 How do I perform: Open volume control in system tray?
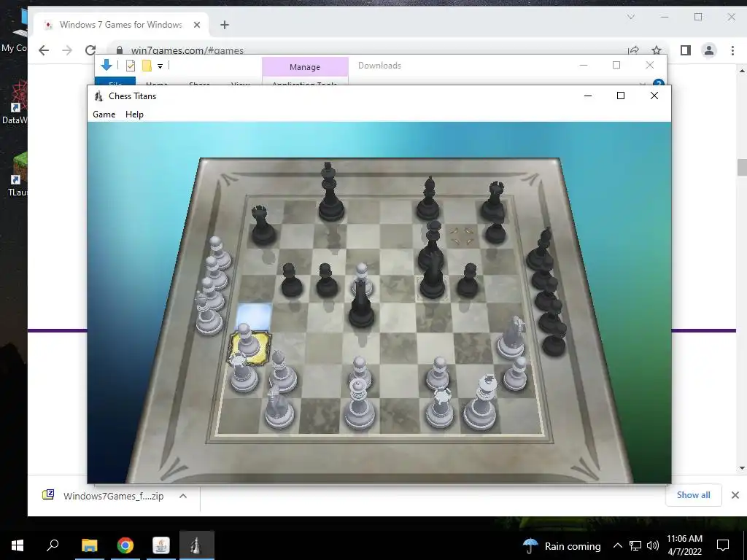[x=653, y=545]
